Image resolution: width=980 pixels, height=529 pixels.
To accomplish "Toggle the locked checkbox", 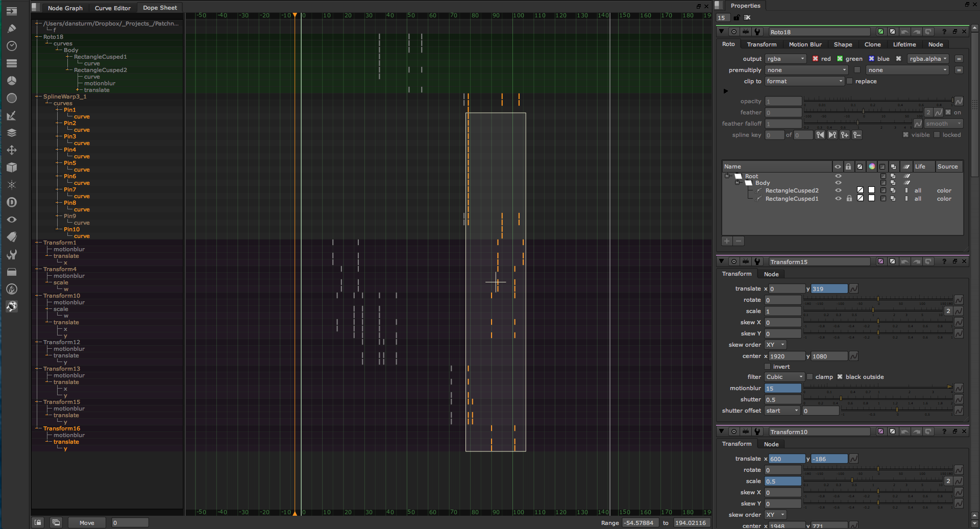I will click(937, 135).
